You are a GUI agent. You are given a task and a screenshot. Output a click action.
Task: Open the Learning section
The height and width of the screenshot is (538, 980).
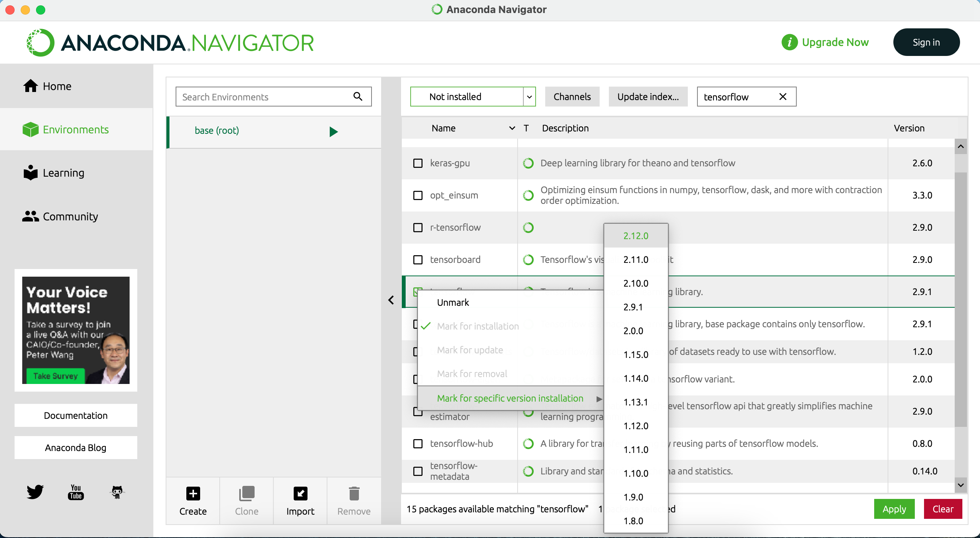[x=54, y=173]
